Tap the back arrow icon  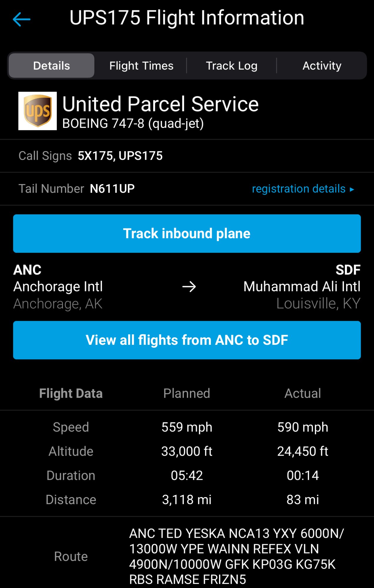pos(21,19)
